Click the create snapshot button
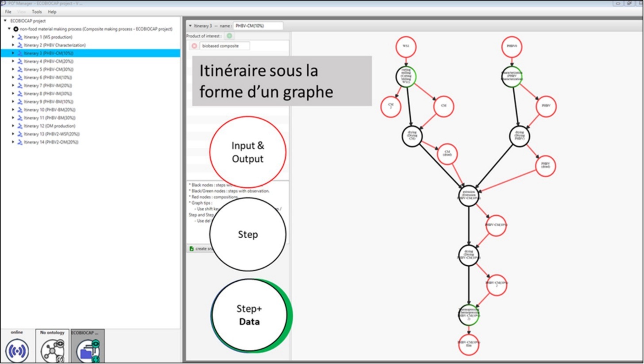This screenshot has height=364, width=644. pyautogui.click(x=197, y=248)
